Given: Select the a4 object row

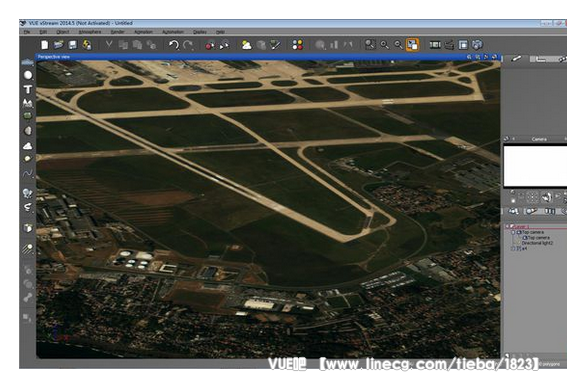Looking at the screenshot, I should point(523,249).
